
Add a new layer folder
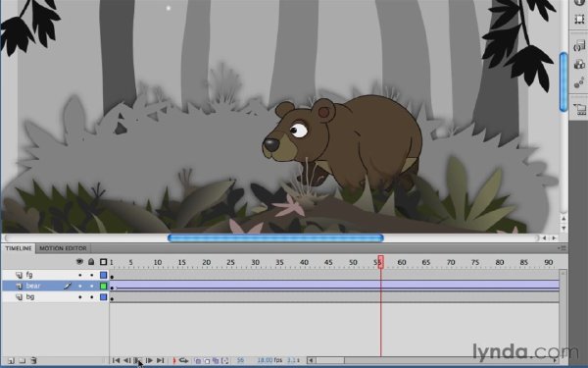[23, 360]
